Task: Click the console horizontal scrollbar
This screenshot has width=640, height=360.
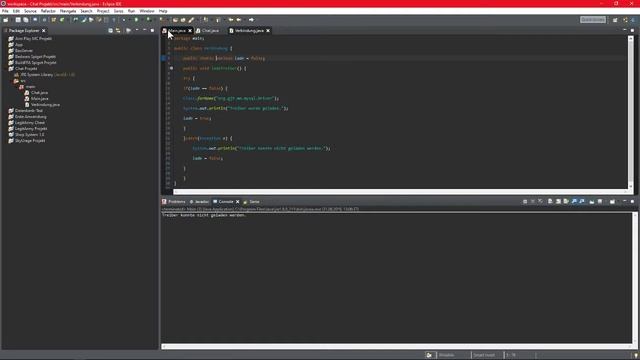Action: pyautogui.click(x=397, y=347)
